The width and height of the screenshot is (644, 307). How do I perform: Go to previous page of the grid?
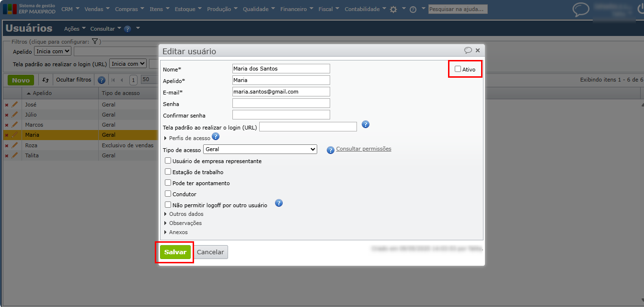(x=122, y=80)
